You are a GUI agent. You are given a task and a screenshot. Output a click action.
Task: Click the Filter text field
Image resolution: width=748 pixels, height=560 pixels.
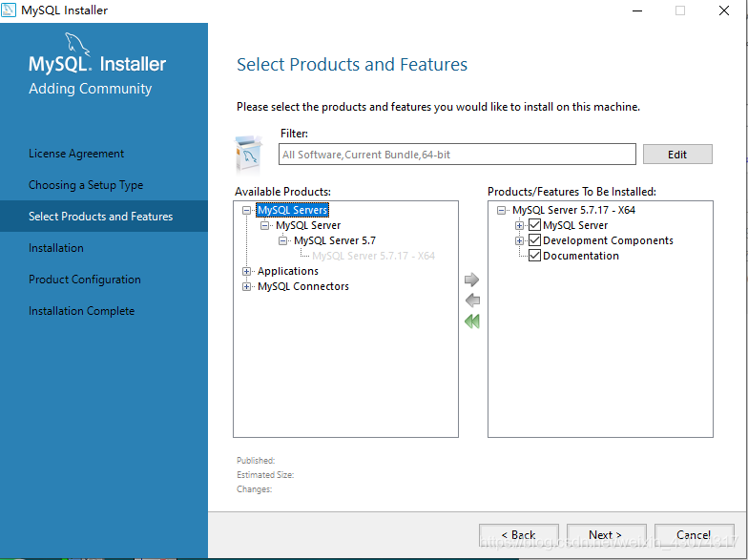pos(457,155)
